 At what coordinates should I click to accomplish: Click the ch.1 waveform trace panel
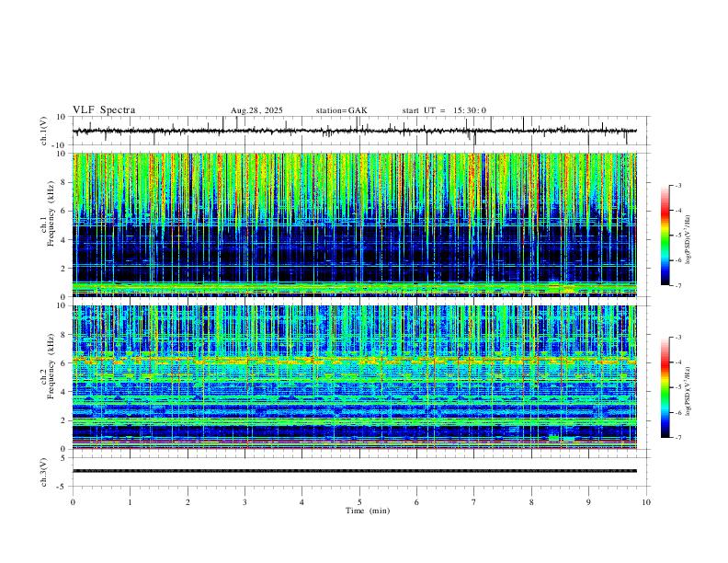(x=360, y=131)
